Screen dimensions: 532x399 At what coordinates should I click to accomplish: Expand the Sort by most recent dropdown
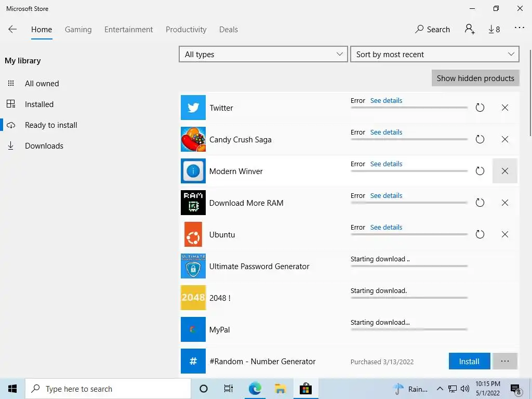[x=435, y=54]
